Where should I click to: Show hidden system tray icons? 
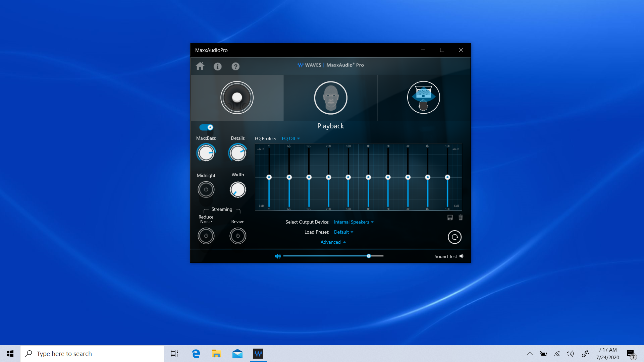[530, 354]
